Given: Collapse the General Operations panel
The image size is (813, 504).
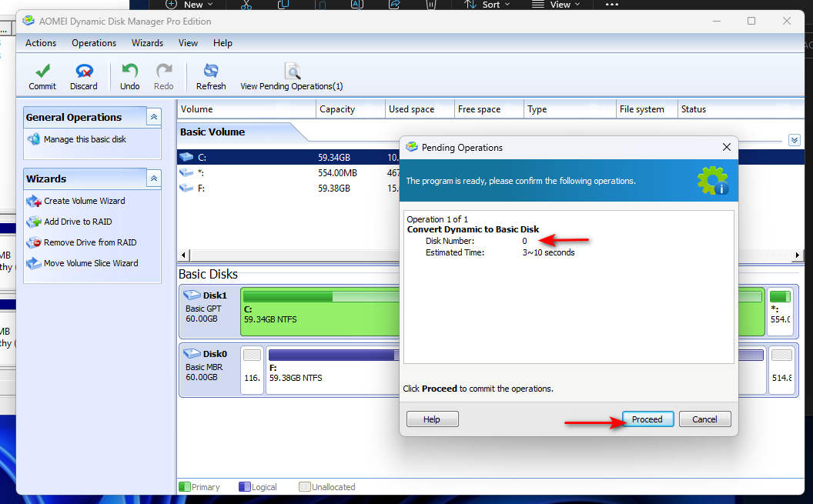Looking at the screenshot, I should point(154,117).
